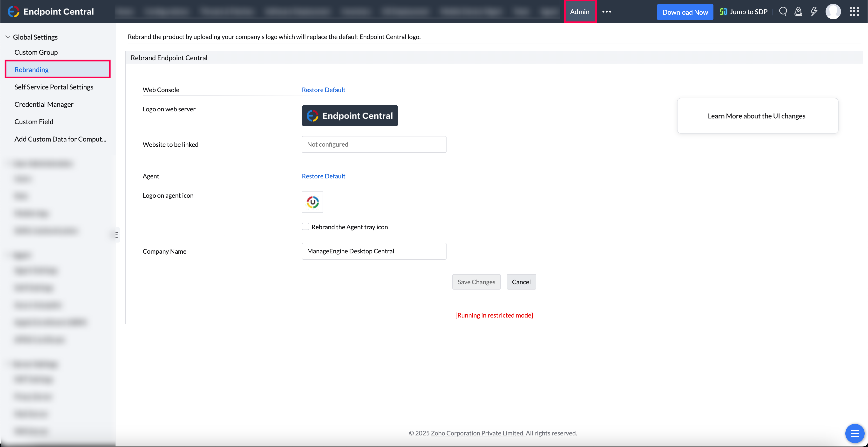Click the blue floating menu button
This screenshot has width=868, height=447.
[x=854, y=433]
